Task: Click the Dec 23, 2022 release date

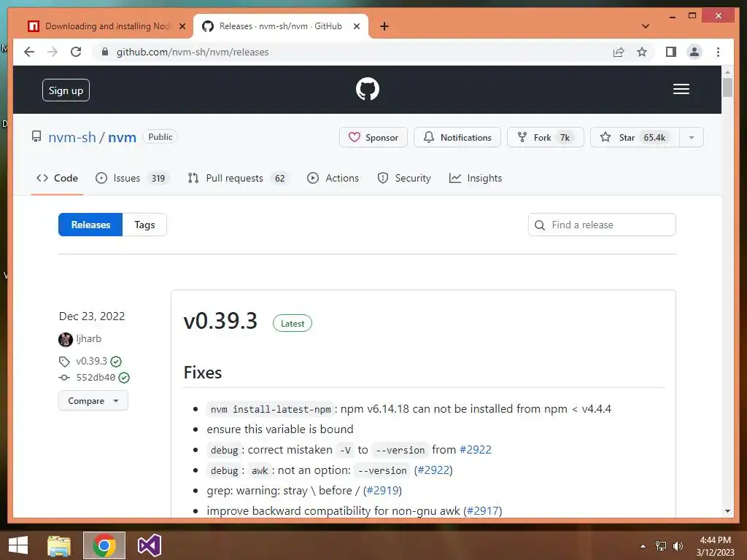Action: click(92, 316)
